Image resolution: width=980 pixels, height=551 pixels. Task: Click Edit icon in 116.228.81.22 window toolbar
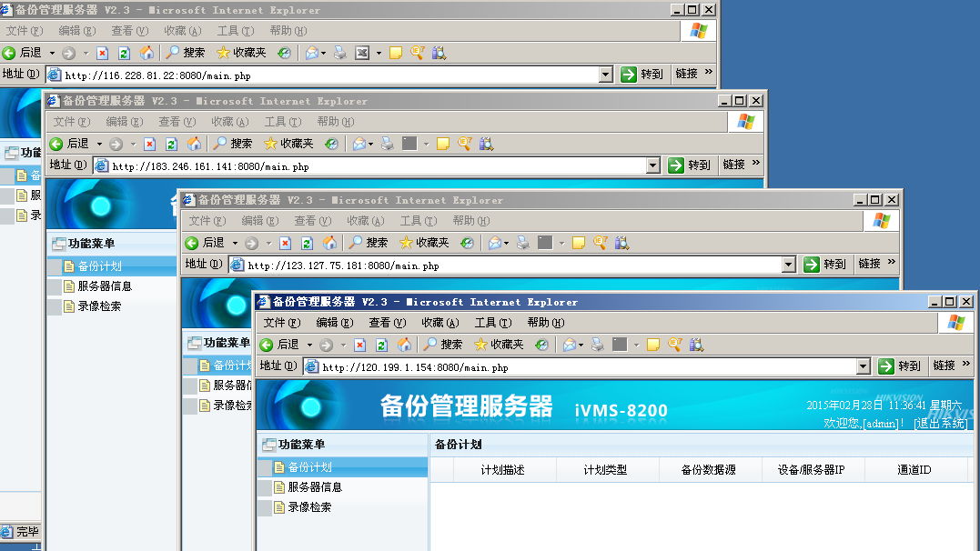click(362, 53)
